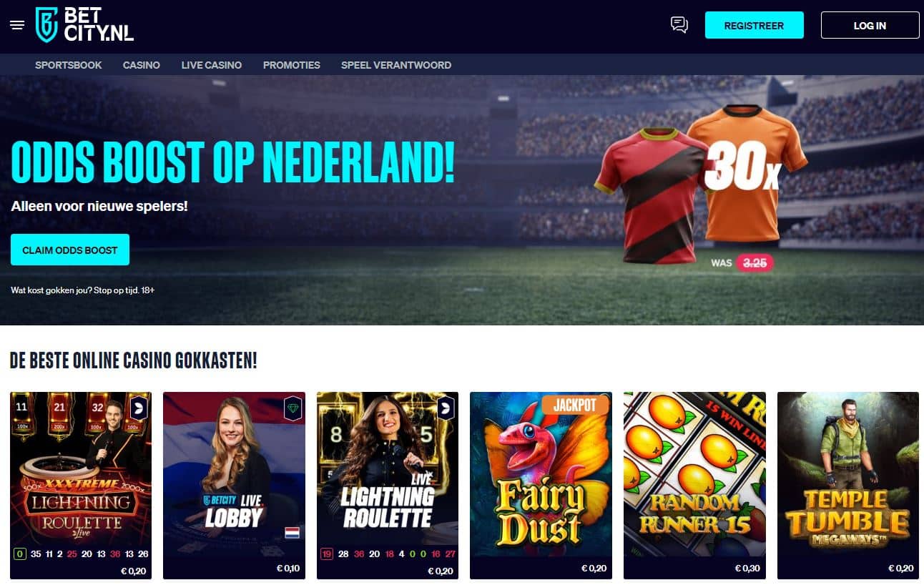Image resolution: width=924 pixels, height=585 pixels.
Task: Claim the odds boost offer
Action: pos(70,250)
